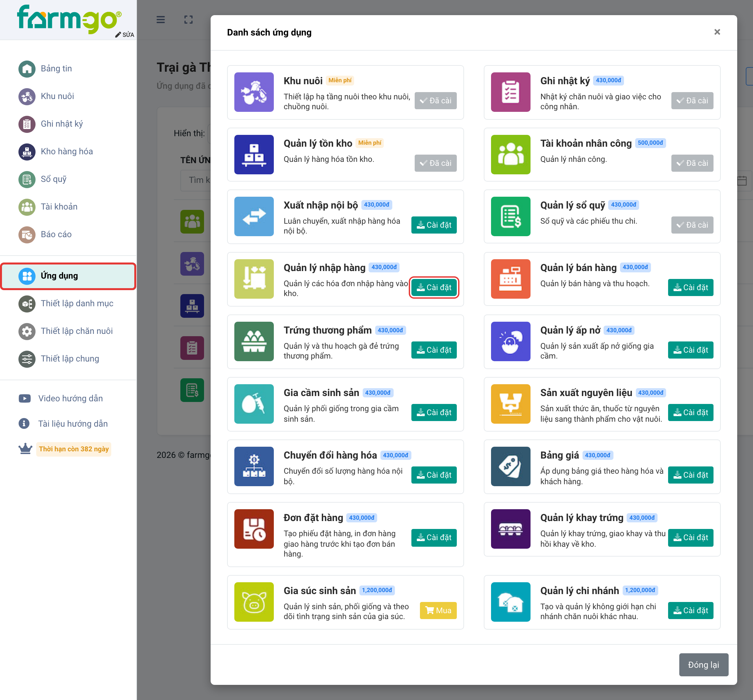Image resolution: width=753 pixels, height=700 pixels.
Task: Click the Quản lý sổ quỹ app icon
Action: pos(510,216)
